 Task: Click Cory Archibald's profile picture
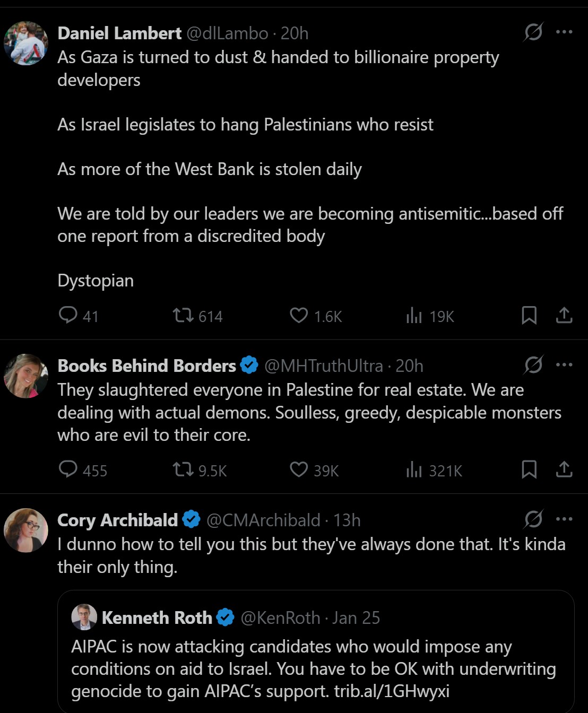click(25, 530)
